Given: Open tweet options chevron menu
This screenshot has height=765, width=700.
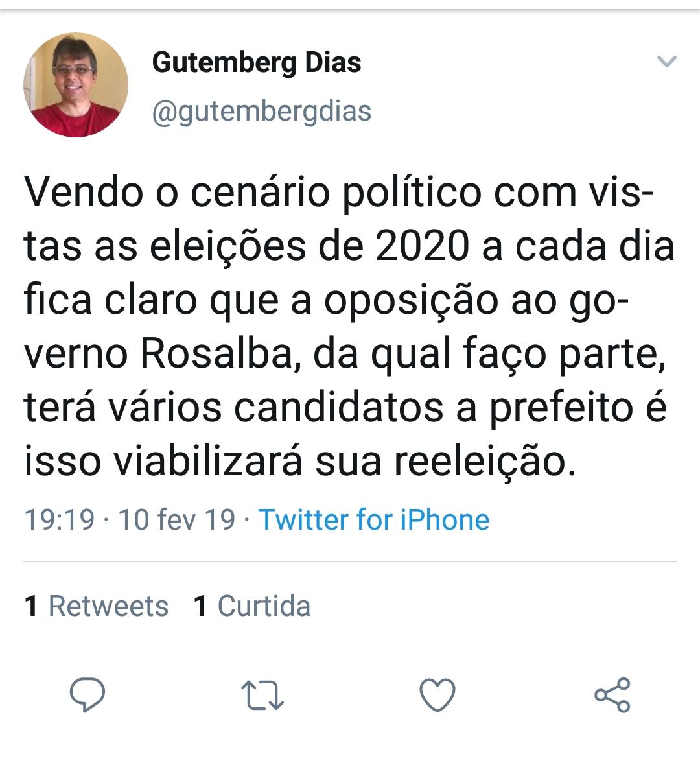Looking at the screenshot, I should (x=666, y=62).
